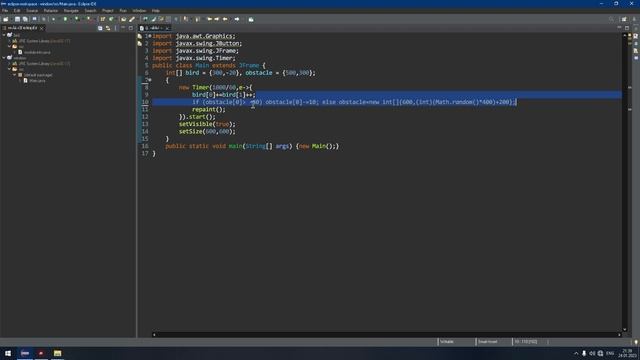
Task: Select the Main.java editor tab
Action: click(153, 28)
